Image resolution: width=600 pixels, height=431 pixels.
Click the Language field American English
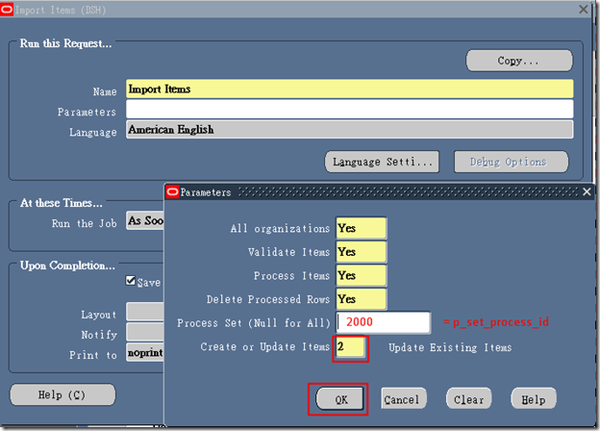(349, 129)
